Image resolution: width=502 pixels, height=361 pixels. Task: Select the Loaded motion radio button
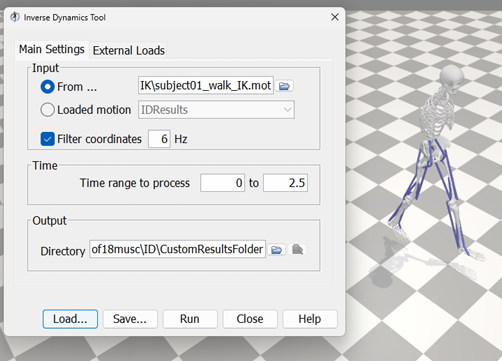pyautogui.click(x=47, y=110)
